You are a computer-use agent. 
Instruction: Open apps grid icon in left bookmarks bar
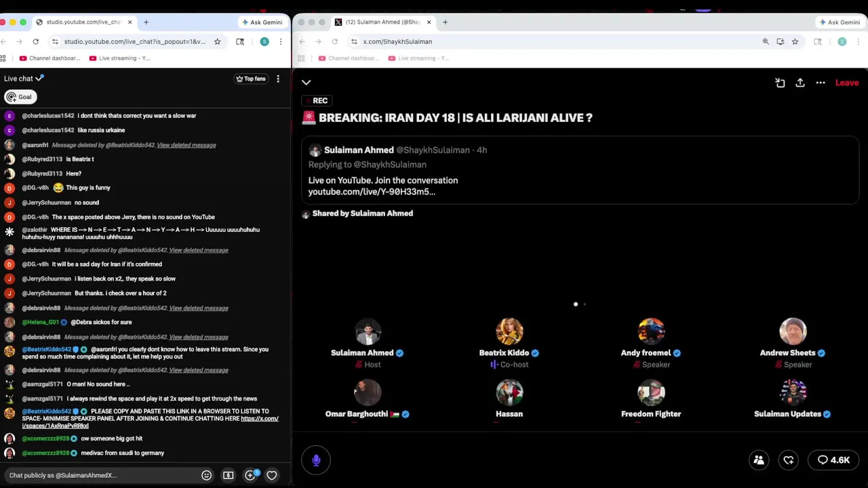coord(3,58)
